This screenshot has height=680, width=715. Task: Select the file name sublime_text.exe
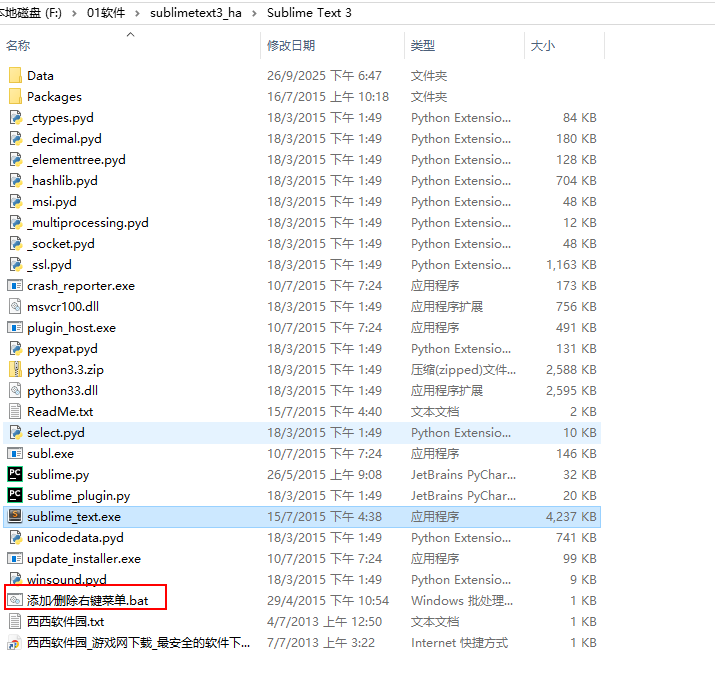74,517
